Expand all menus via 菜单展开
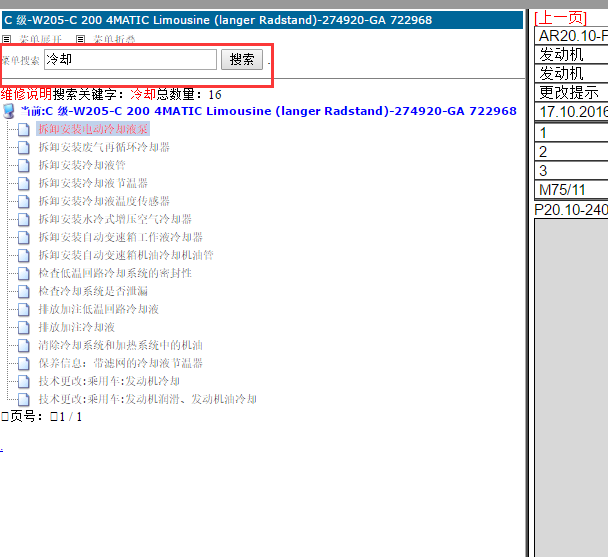Viewport: 608px width, 557px height. [41, 39]
